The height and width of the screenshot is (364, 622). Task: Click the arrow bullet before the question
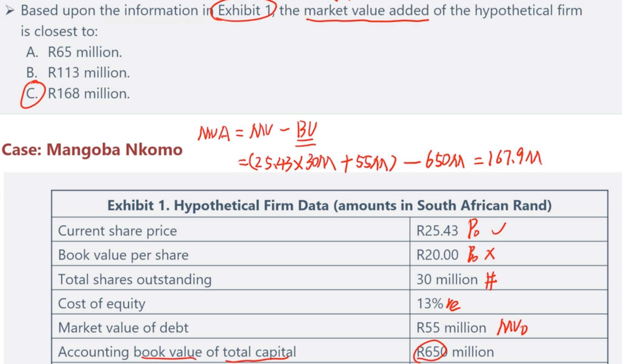pos(10,11)
